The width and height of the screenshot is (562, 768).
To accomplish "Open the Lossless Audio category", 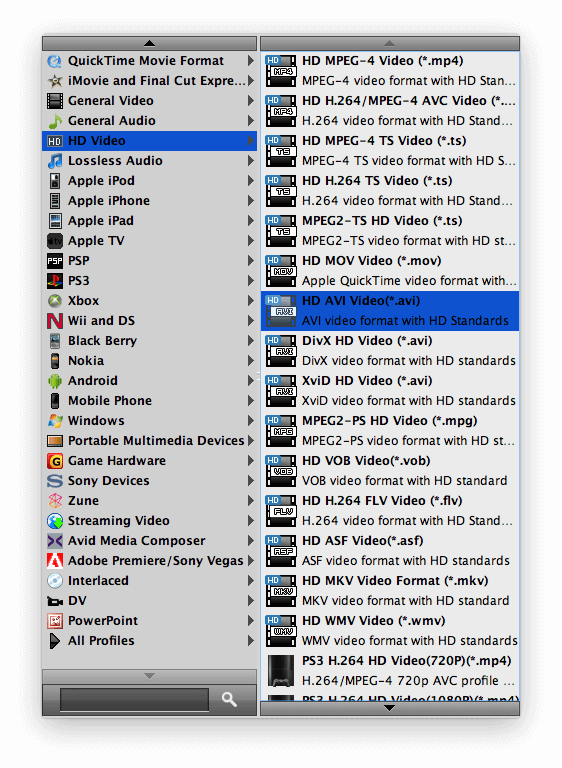I will (149, 161).
